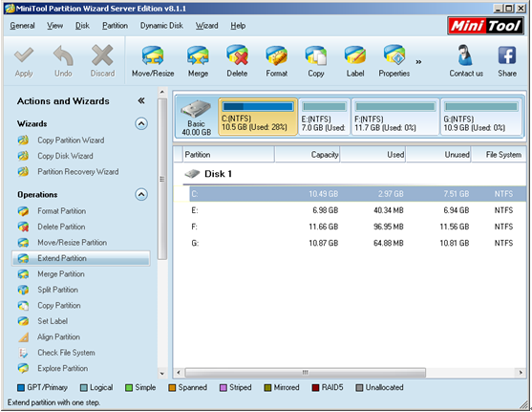Sort by Capacity column header

point(308,155)
